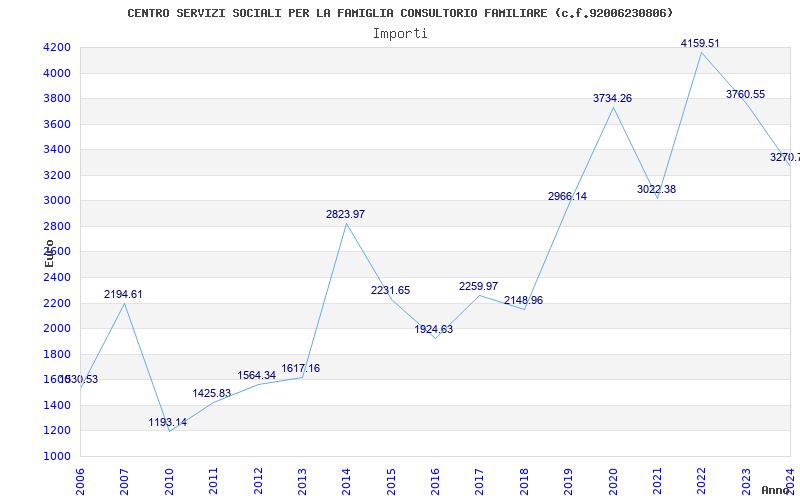Click x-axis year 2022

(x=702, y=481)
